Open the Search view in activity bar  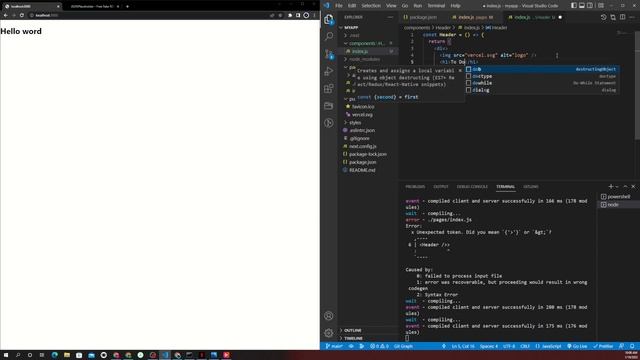(x=329, y=36)
